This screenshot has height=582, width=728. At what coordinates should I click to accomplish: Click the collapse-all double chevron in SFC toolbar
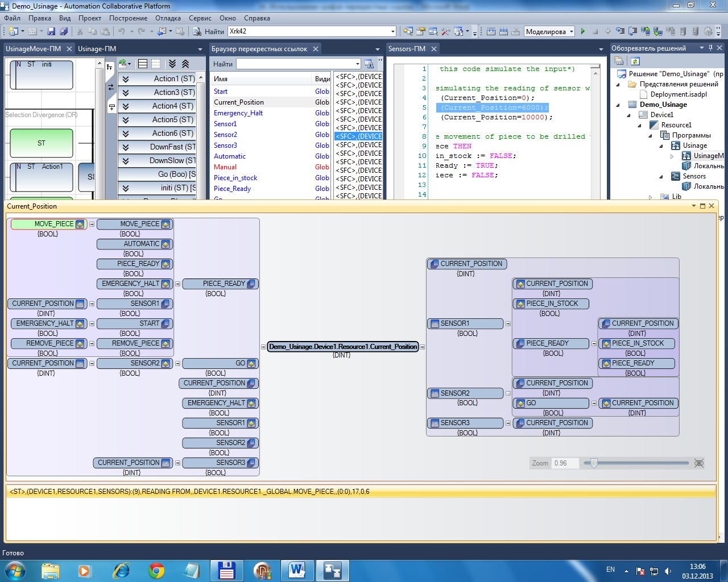point(185,64)
